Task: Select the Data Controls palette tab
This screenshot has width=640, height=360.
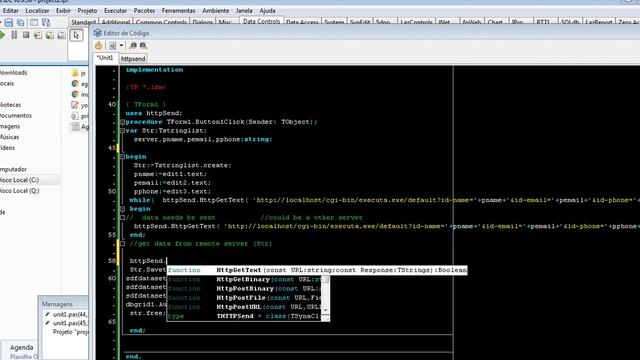Action: click(261, 21)
